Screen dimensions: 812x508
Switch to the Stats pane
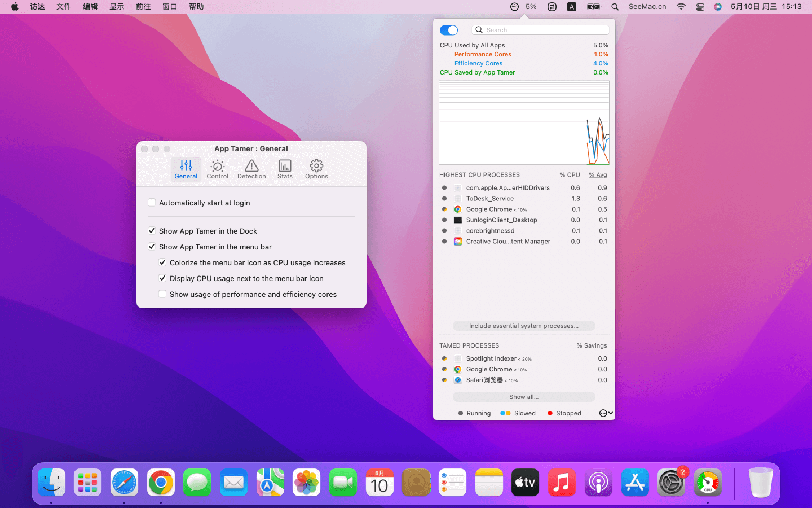click(285, 169)
